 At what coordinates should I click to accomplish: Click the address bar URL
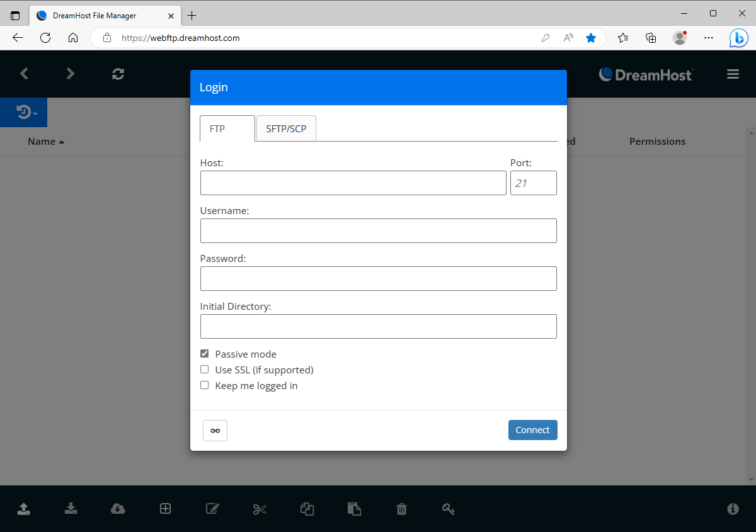pos(181,38)
